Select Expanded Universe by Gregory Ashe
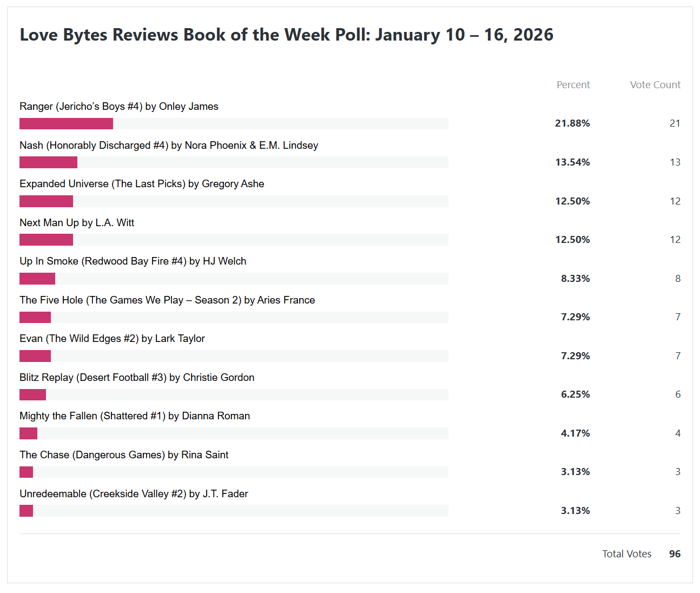 pos(142,184)
